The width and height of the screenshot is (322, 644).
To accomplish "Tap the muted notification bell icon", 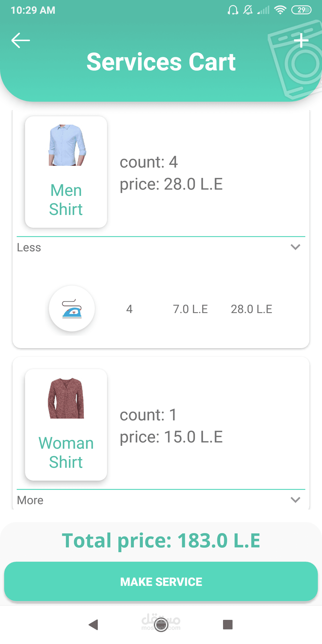I will 248,10.
